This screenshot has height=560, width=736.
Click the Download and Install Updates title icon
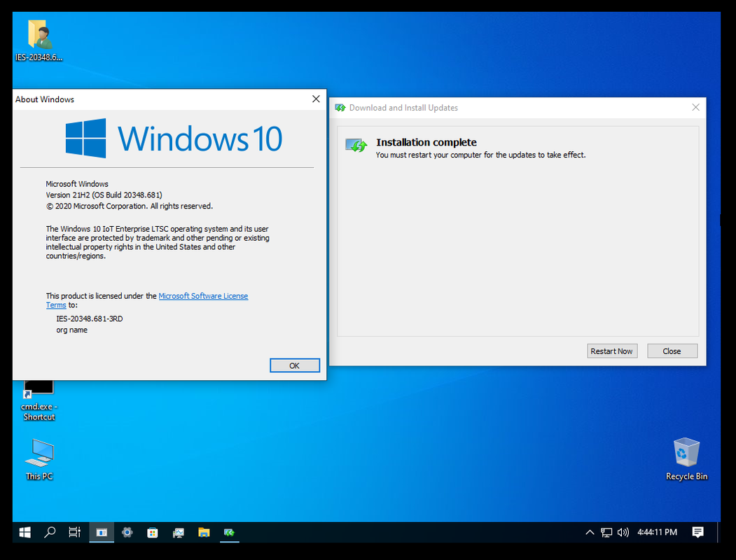click(x=340, y=108)
